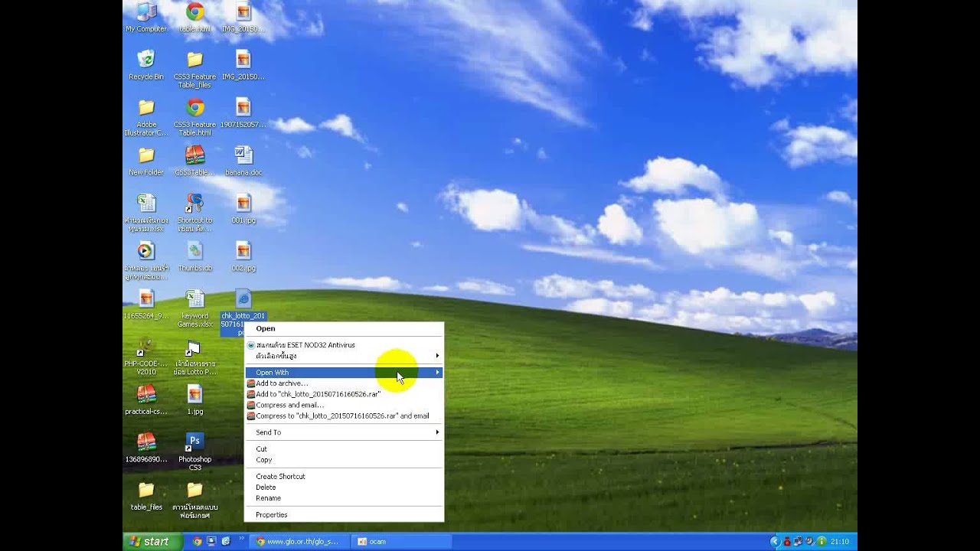Screen dimensions: 980x551
Task: Choose Compress and email... entry
Action: click(x=344, y=405)
